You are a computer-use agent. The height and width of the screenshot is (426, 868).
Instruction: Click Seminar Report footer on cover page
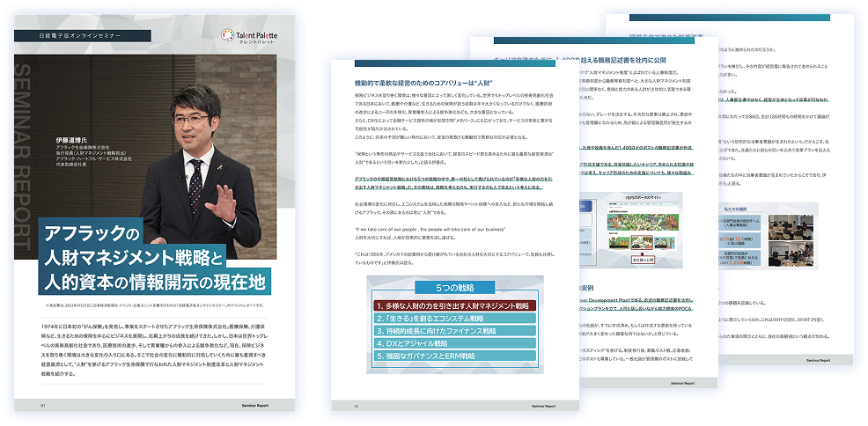255,406
